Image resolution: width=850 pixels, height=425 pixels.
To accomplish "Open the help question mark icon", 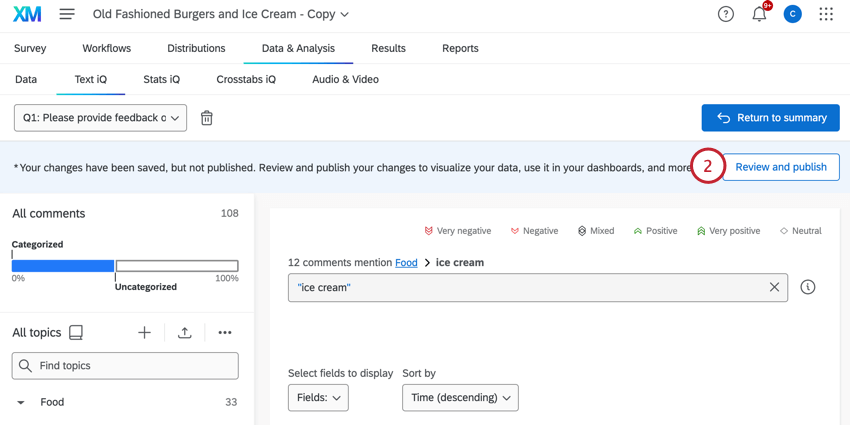I will point(726,14).
